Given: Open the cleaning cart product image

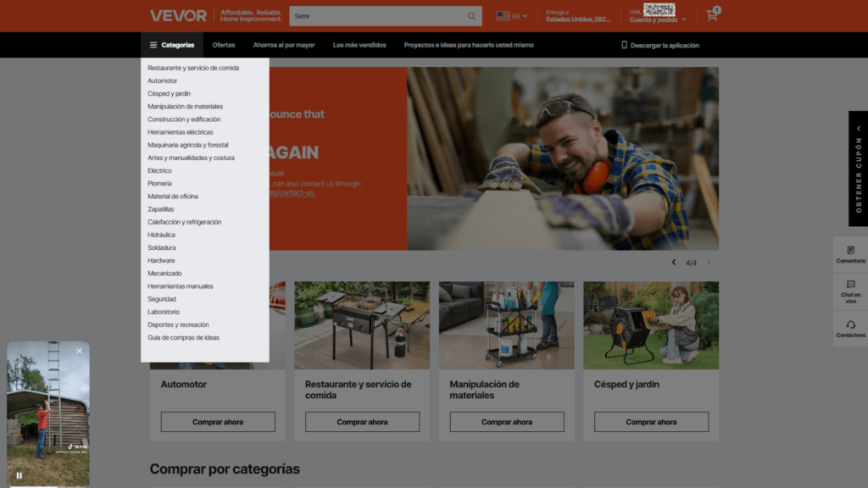Looking at the screenshot, I should click(x=507, y=325).
